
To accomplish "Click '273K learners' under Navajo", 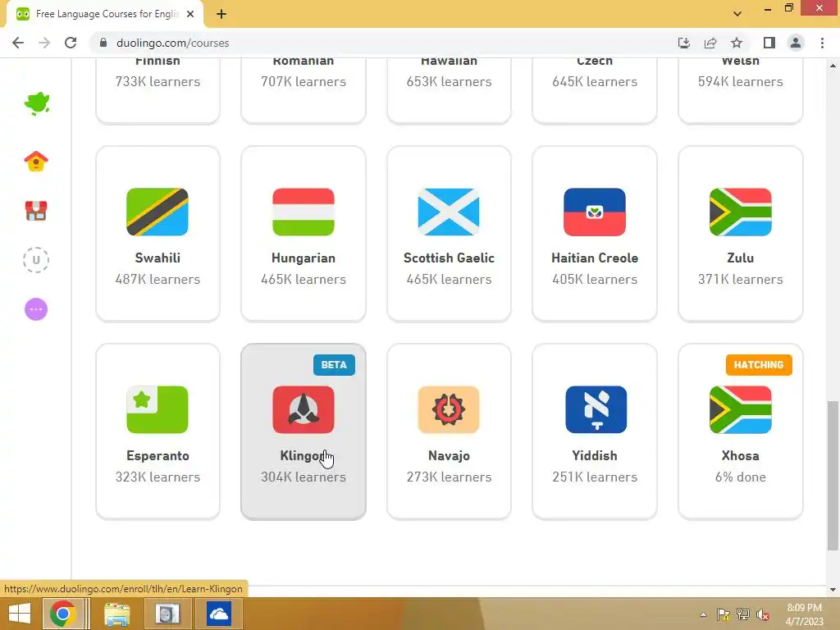I will point(449,477).
